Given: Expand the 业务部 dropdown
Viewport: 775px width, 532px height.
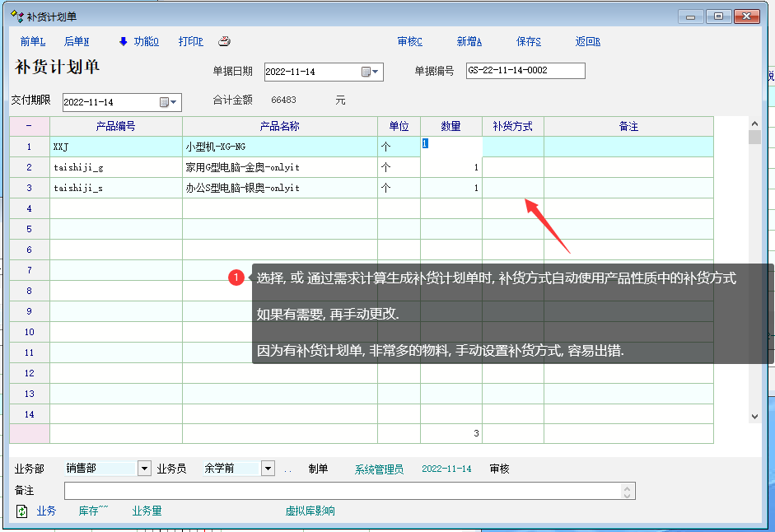Looking at the screenshot, I should [x=145, y=469].
